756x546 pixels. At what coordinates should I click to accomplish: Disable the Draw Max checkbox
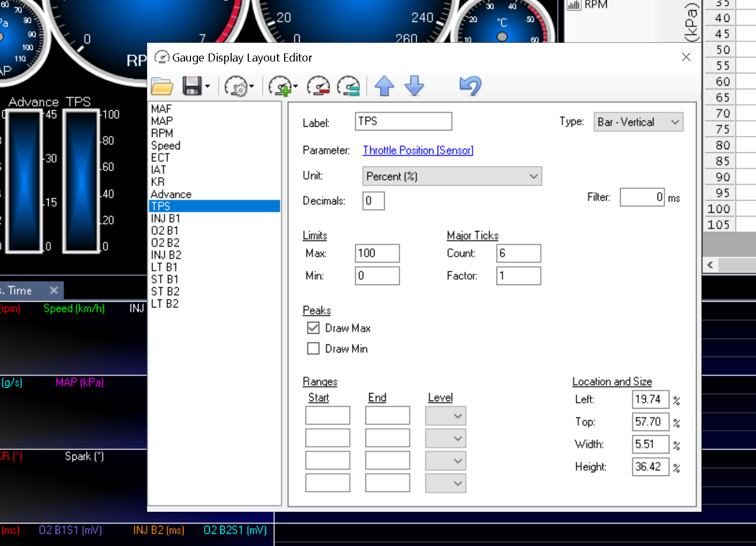coord(314,328)
